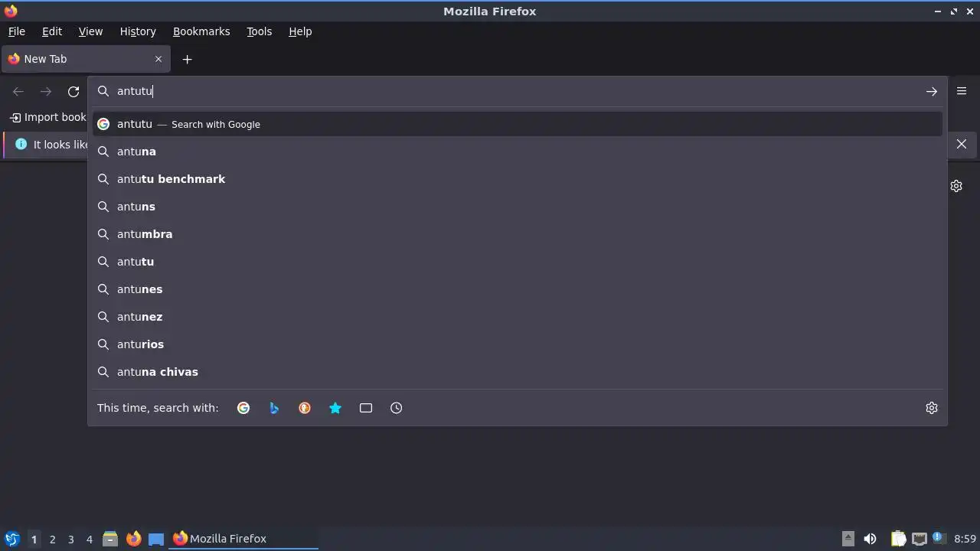Open the File menu
980x551 pixels.
pos(17,31)
